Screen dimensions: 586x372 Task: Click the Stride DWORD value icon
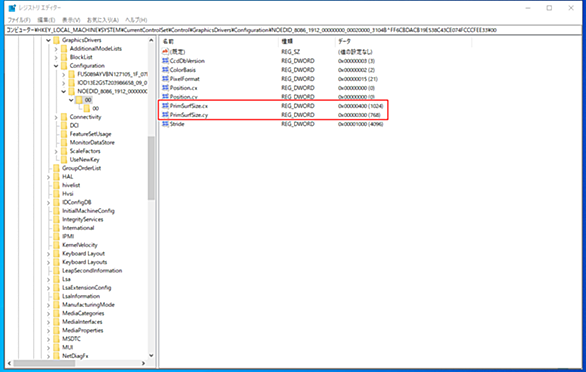click(x=165, y=124)
